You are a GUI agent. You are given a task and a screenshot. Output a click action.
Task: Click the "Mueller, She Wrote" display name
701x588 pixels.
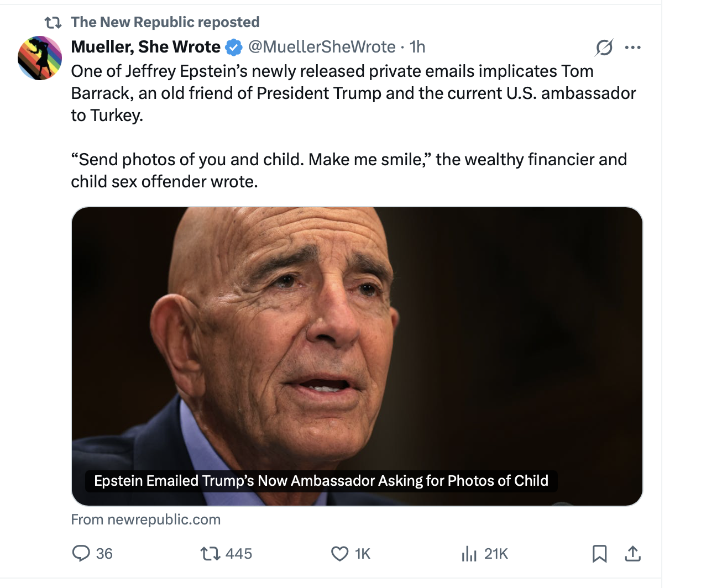click(145, 47)
